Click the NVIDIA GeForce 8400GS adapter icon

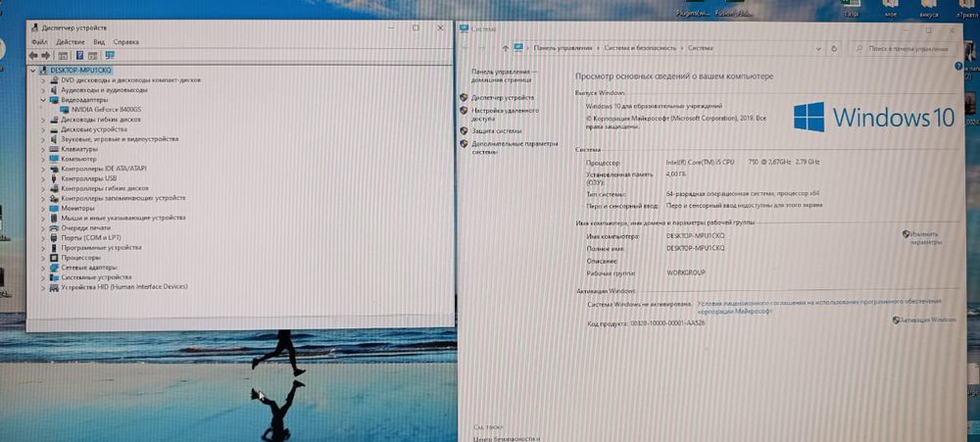pyautogui.click(x=65, y=110)
